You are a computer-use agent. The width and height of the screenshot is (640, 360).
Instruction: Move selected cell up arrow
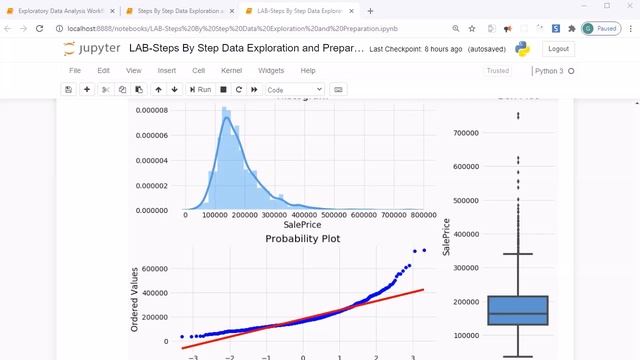(158, 89)
